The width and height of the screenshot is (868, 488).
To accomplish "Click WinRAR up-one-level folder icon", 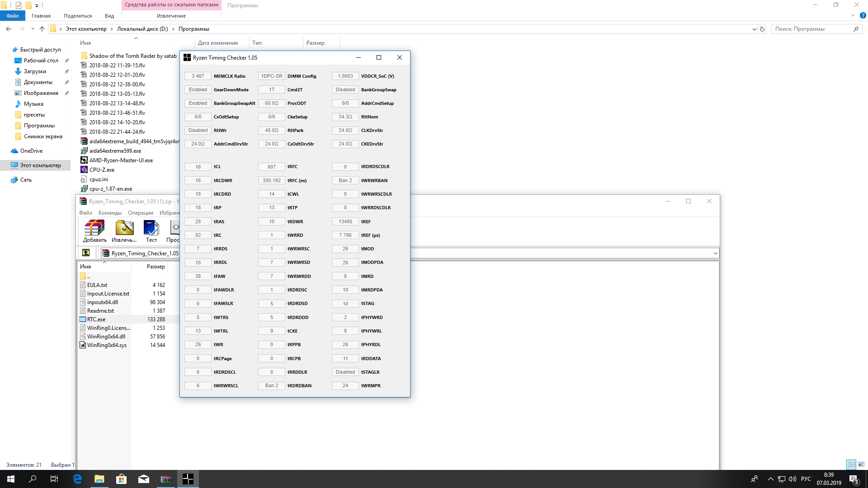I will [86, 253].
